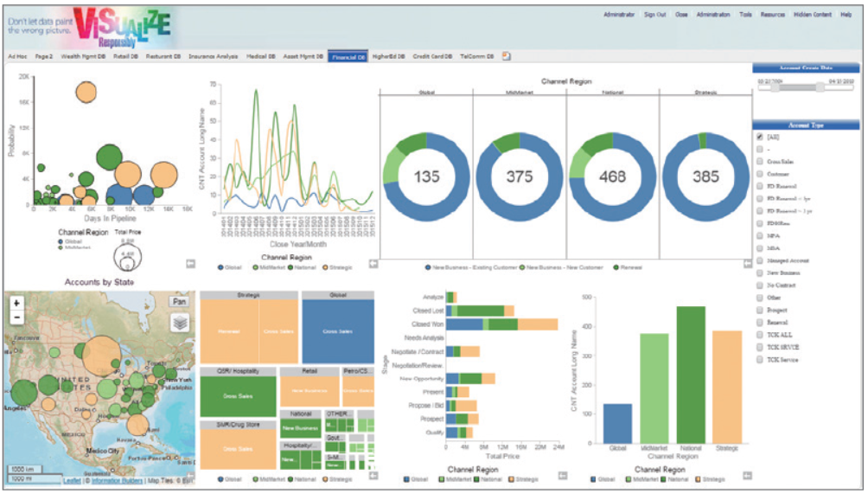Viewport: 868px width, 494px height.
Task: Uncheck the [All] account type checkbox
Action: (759, 137)
